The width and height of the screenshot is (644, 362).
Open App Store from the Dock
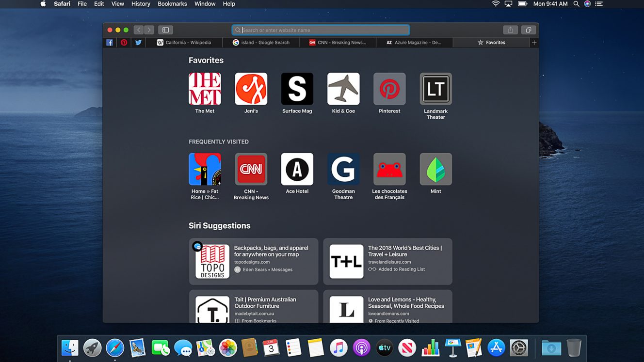[x=496, y=347]
